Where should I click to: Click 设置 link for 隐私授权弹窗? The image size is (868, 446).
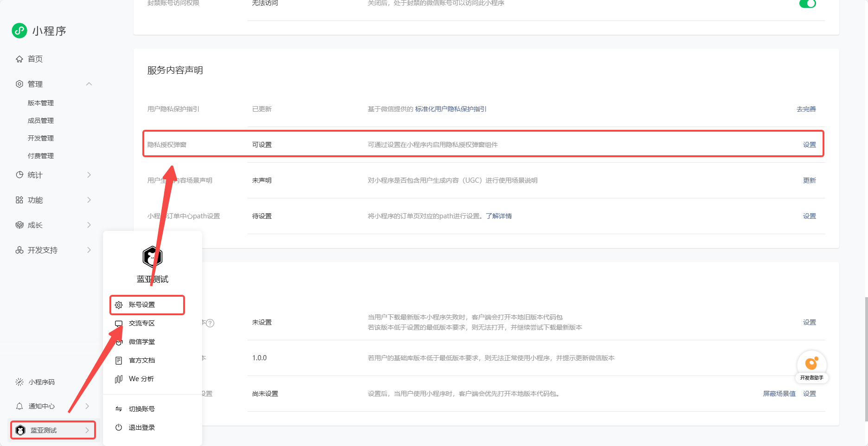pyautogui.click(x=809, y=145)
